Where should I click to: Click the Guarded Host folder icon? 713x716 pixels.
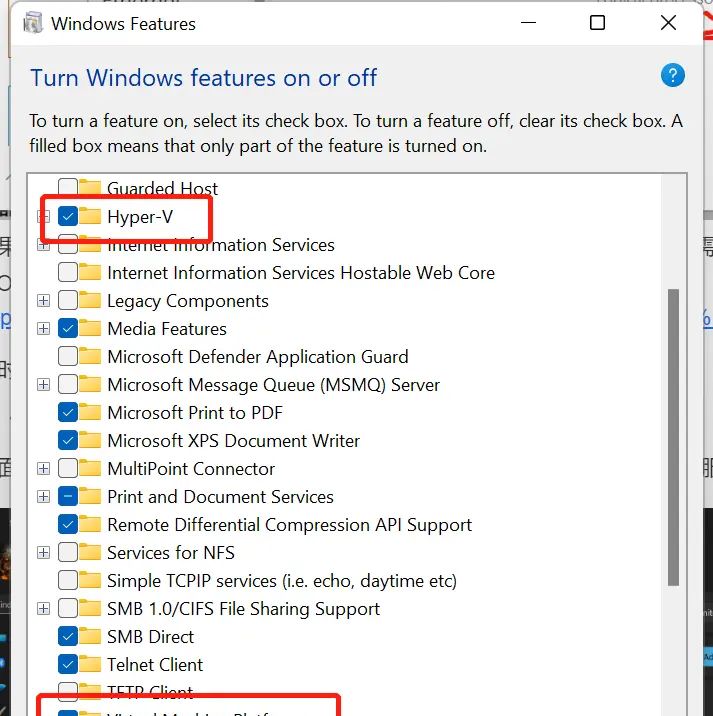[x=90, y=187]
